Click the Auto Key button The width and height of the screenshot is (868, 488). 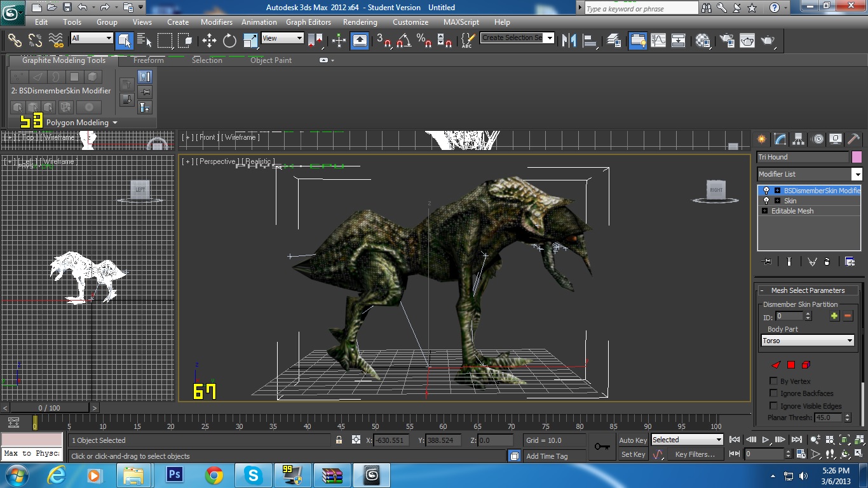633,440
